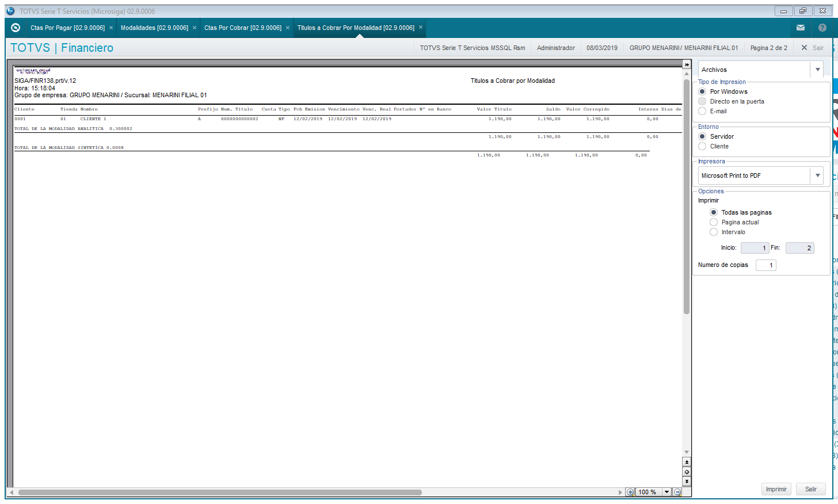The image size is (838, 504).
Task: Select Pagina actual option
Action: pos(714,222)
